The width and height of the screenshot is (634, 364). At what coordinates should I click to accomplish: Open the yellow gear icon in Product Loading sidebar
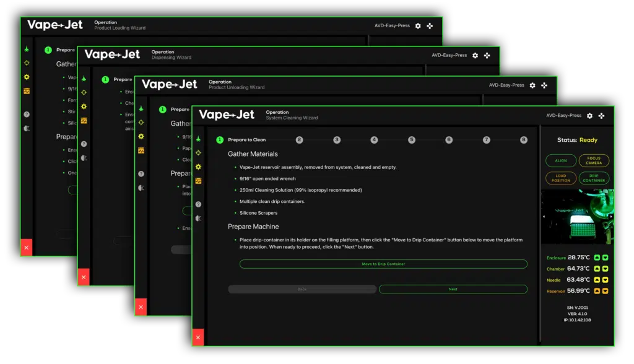[x=27, y=77]
